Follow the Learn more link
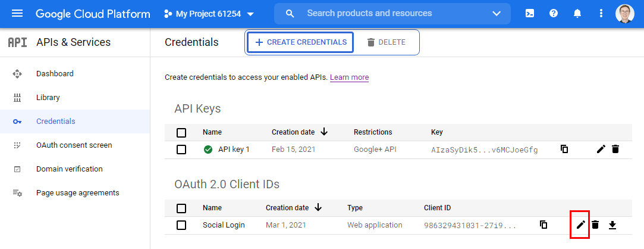The image size is (644, 249). tap(350, 77)
